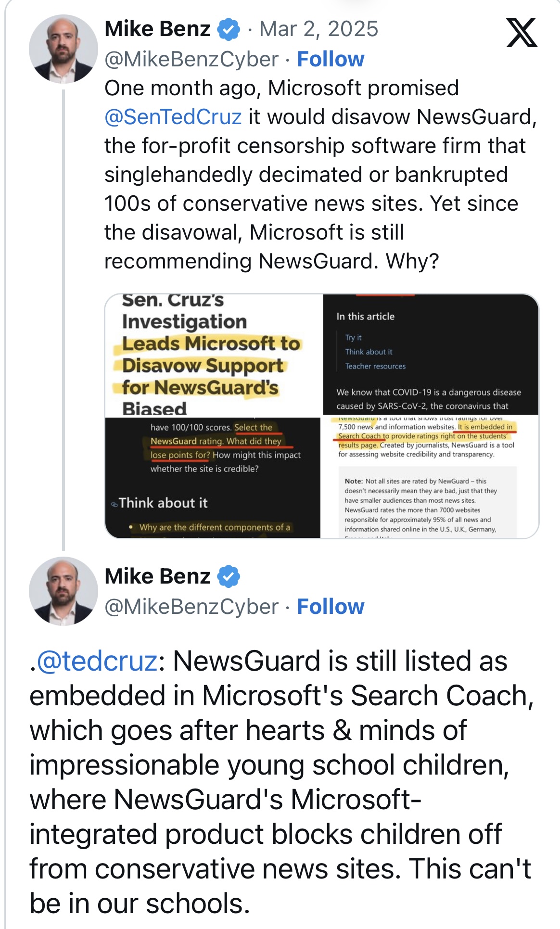
Task: Click the @MikeBenzCyber handle in the top tweet
Action: pos(191,59)
